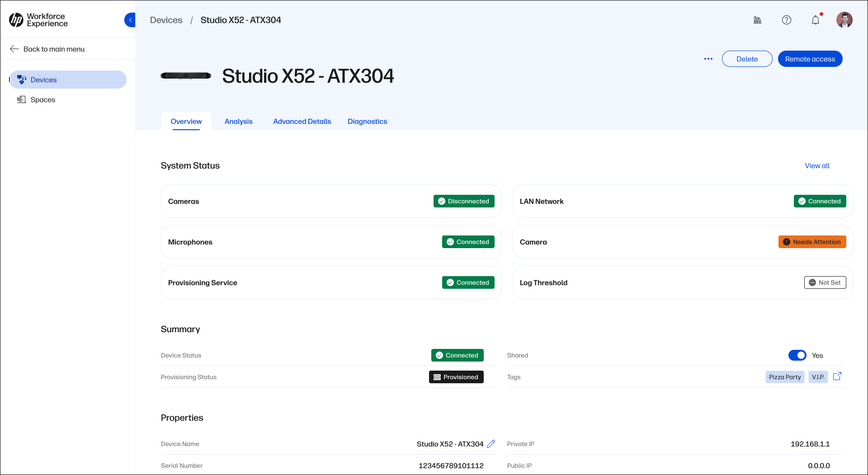Image resolution: width=868 pixels, height=475 pixels.
Task: Select the Overview tab
Action: pyautogui.click(x=186, y=121)
